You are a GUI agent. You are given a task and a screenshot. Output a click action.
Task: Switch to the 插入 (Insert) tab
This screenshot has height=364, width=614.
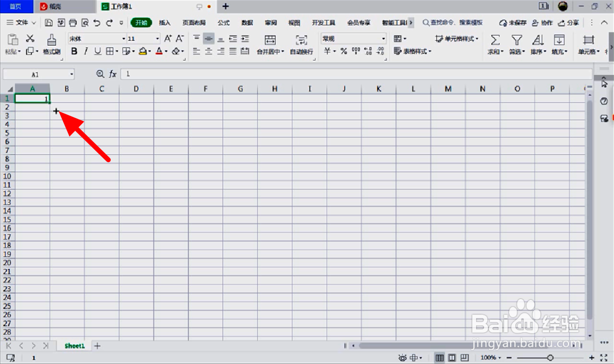(x=165, y=23)
